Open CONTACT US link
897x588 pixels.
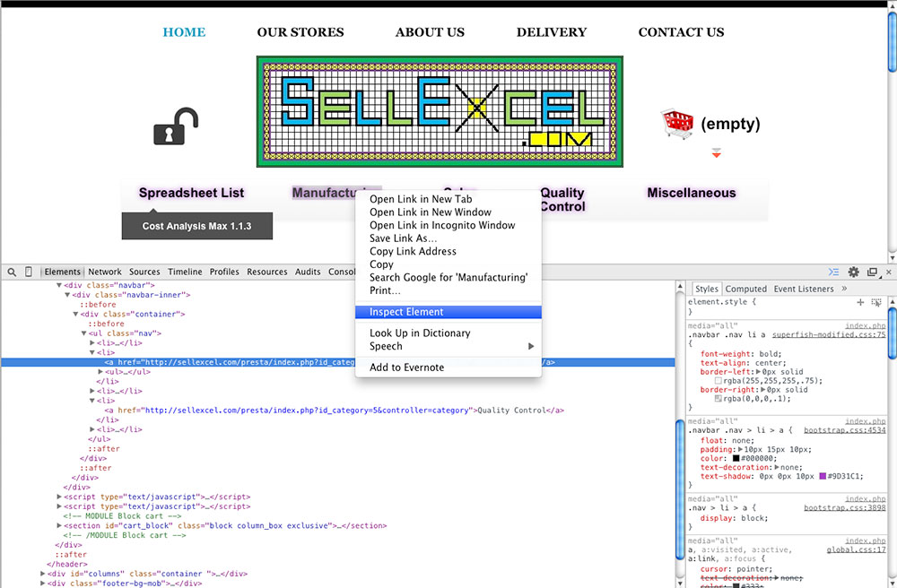pos(682,32)
